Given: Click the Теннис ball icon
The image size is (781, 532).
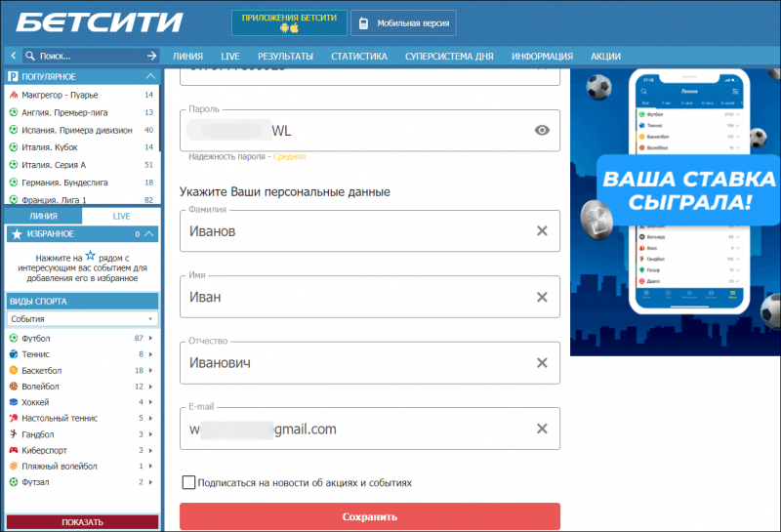Looking at the screenshot, I should click(14, 354).
